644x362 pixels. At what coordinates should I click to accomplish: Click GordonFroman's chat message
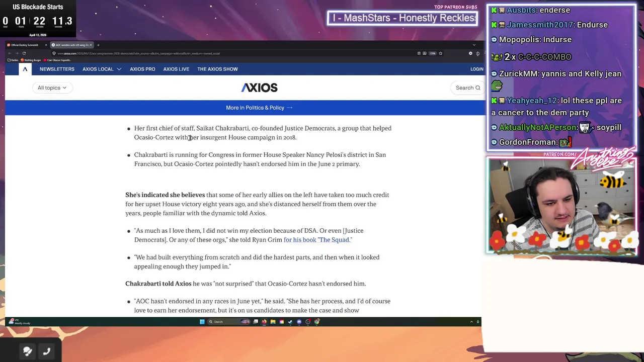tap(531, 142)
